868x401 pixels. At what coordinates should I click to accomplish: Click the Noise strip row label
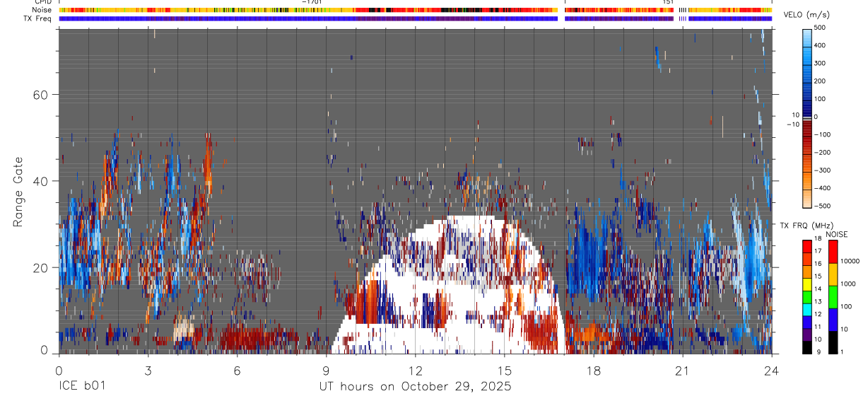[43, 10]
